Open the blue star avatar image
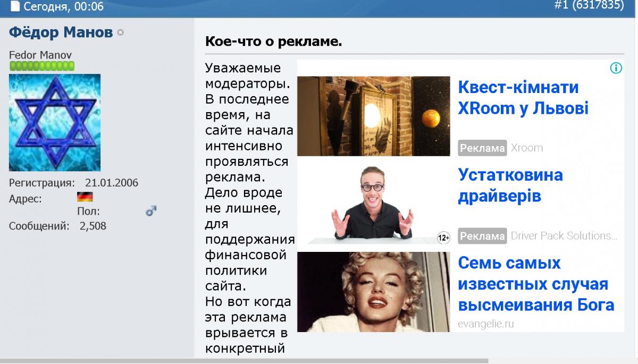Viewport: 638px width, 364px height. point(55,123)
